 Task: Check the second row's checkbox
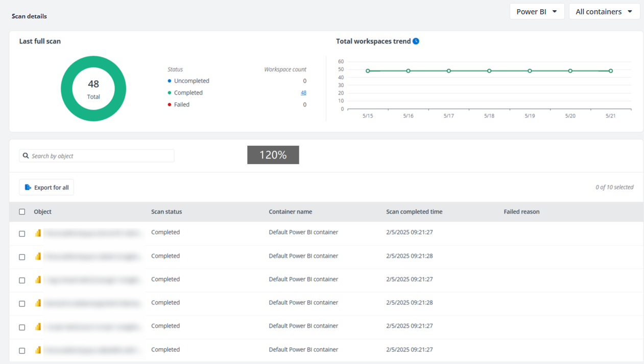[22, 257]
